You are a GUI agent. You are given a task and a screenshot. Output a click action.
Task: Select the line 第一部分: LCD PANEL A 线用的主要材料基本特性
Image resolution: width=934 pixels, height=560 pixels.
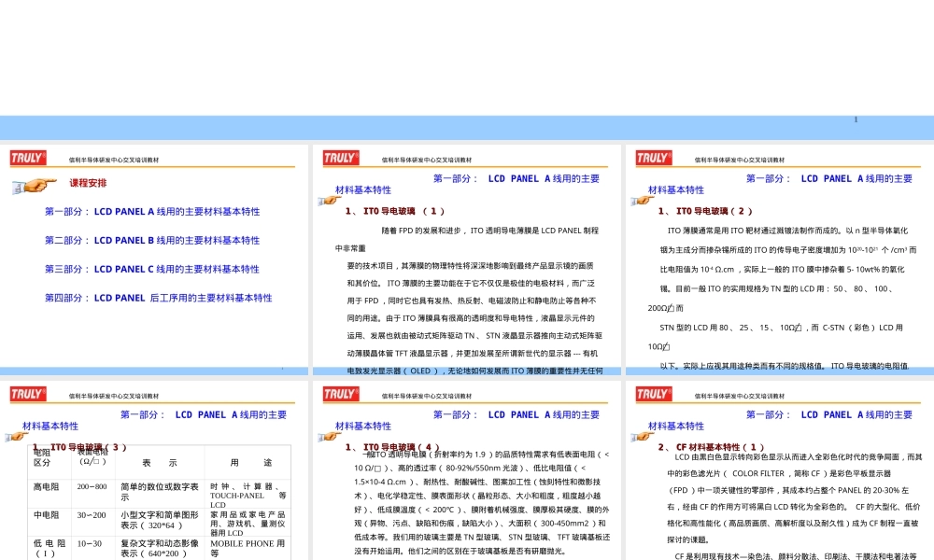pyautogui.click(x=152, y=211)
